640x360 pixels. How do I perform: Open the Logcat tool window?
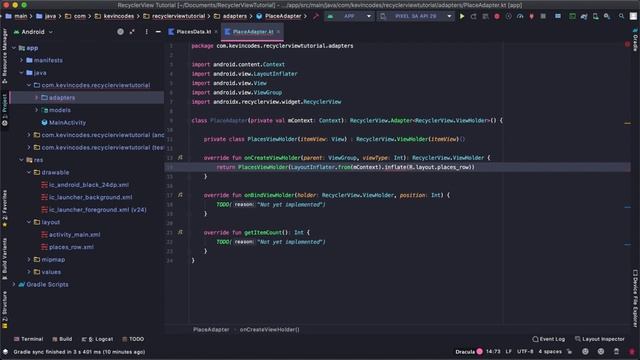click(97, 339)
